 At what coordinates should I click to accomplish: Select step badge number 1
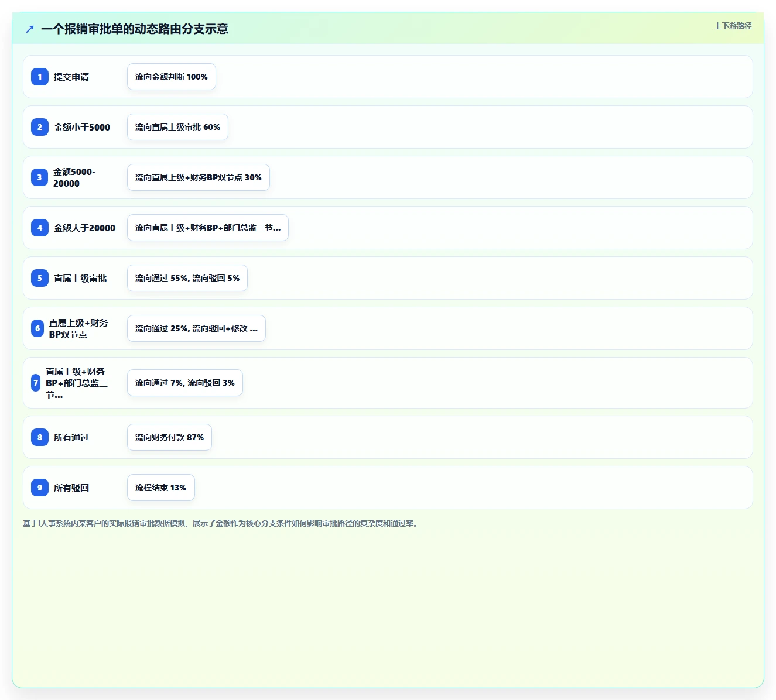pyautogui.click(x=40, y=77)
